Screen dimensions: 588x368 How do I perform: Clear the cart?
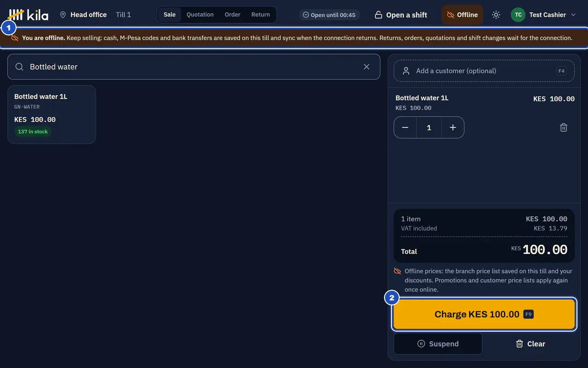coord(531,344)
